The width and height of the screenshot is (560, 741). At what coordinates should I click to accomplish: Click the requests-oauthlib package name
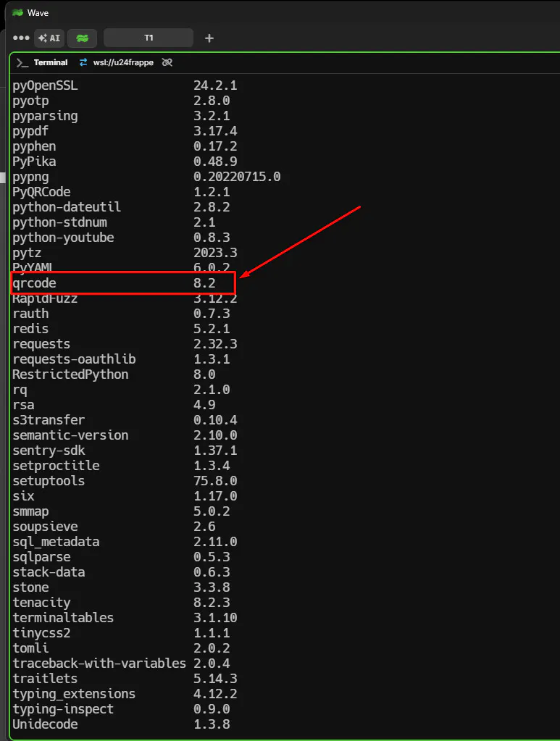pyautogui.click(x=74, y=359)
